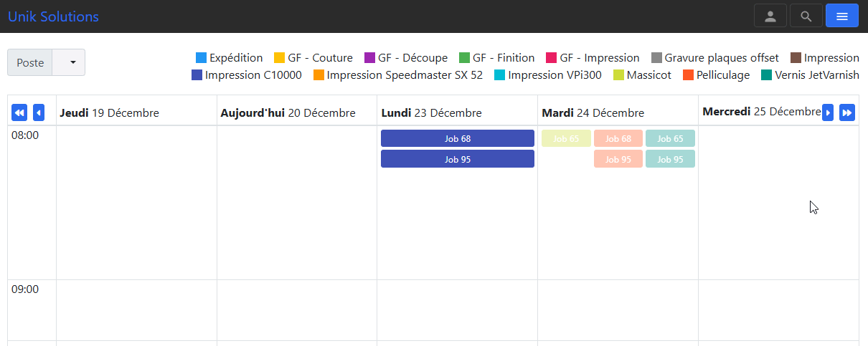Jump back with double-left arrow
The height and width of the screenshot is (346, 868).
pos(19,112)
